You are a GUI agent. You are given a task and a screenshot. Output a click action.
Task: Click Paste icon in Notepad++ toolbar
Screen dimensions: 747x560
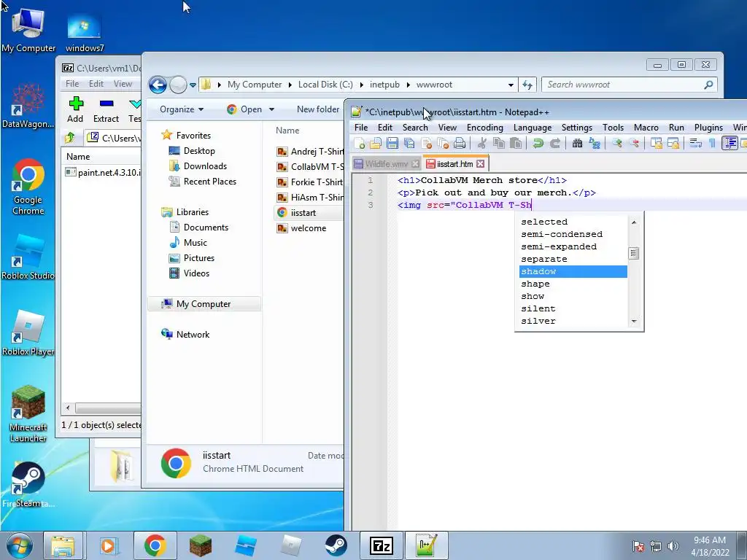(x=516, y=143)
